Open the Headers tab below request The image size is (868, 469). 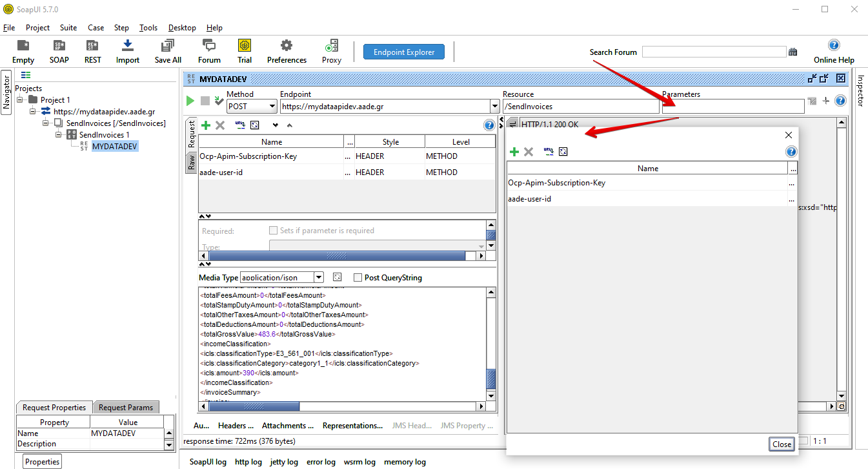[236, 426]
